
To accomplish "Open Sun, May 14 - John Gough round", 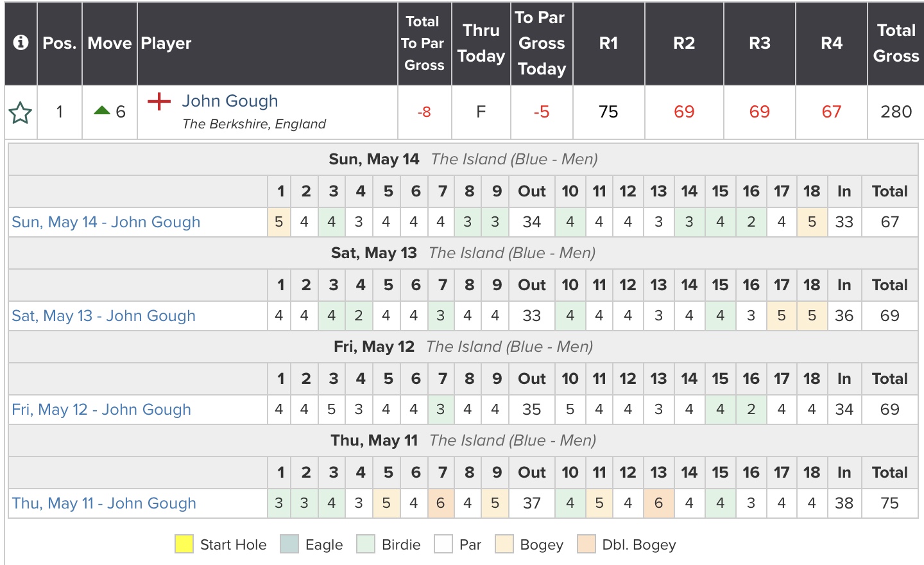I will [106, 222].
